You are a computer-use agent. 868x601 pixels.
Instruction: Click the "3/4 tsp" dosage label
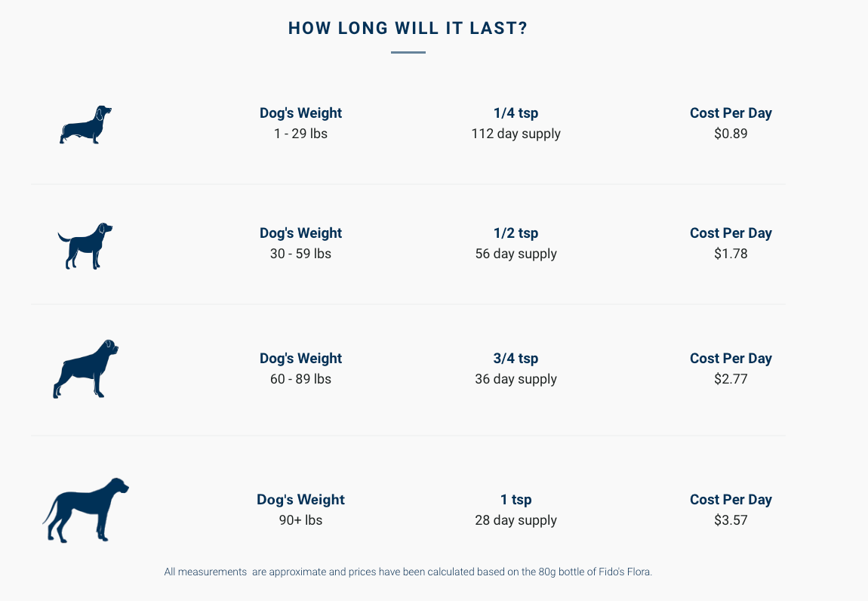tap(516, 359)
